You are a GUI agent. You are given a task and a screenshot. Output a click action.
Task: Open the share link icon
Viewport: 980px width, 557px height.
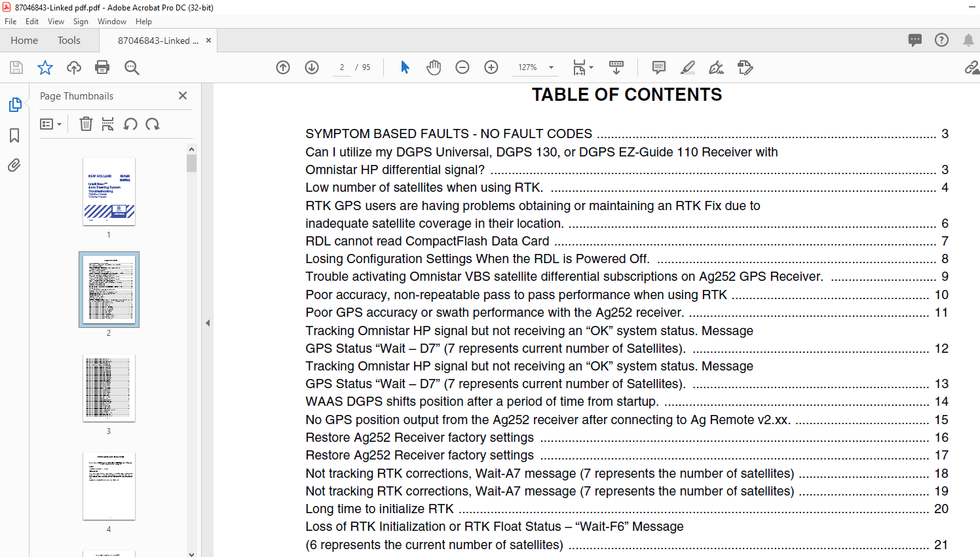(972, 67)
